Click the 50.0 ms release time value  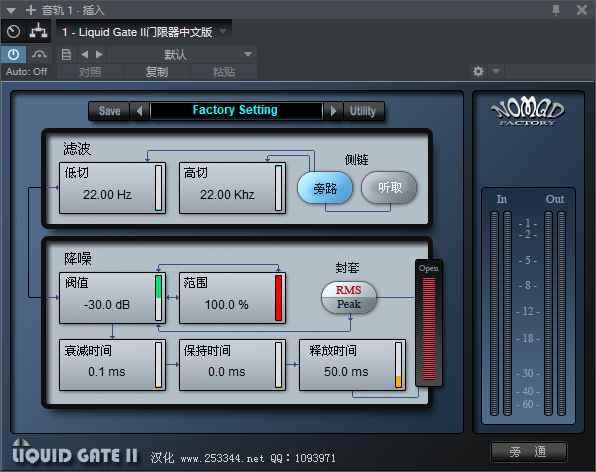[x=346, y=371]
